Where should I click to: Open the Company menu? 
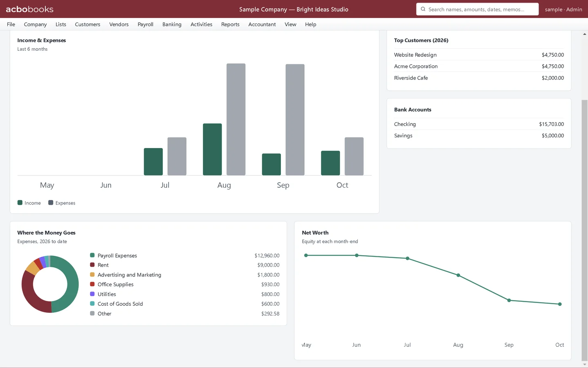click(x=35, y=24)
